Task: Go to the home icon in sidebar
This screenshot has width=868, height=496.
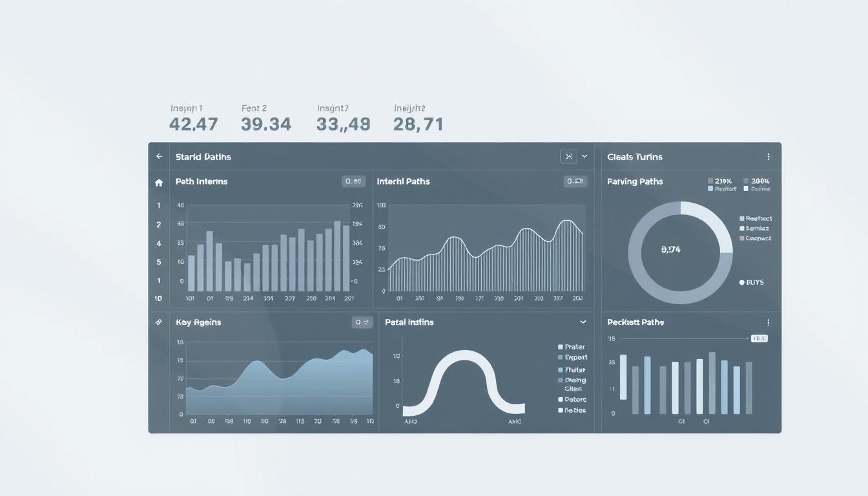Action: coord(159,183)
